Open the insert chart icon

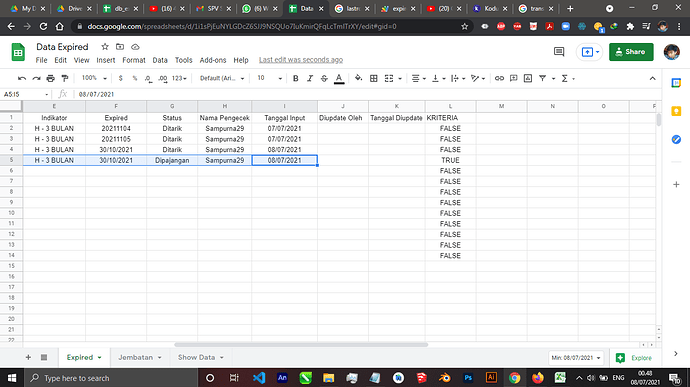[x=528, y=78]
